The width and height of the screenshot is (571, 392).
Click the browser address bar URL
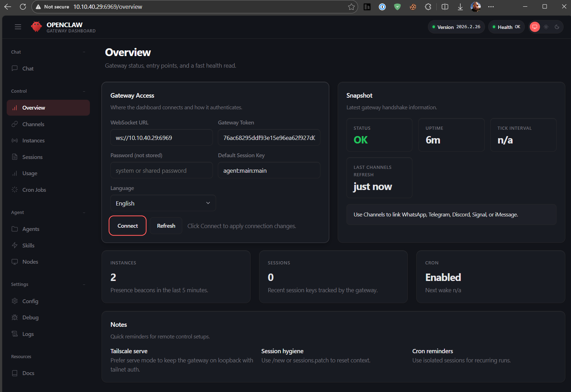point(108,7)
